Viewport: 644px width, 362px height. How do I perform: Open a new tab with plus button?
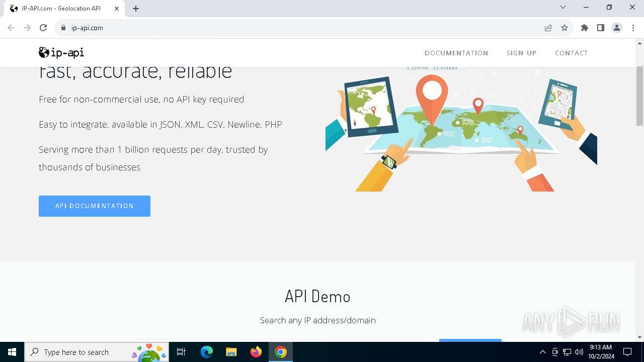click(136, 9)
